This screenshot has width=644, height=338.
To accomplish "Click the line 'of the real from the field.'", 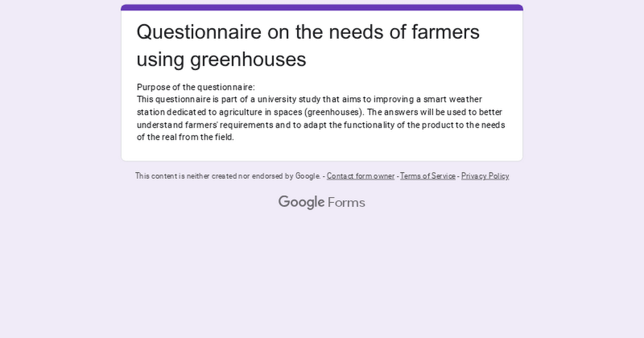I will (186, 137).
